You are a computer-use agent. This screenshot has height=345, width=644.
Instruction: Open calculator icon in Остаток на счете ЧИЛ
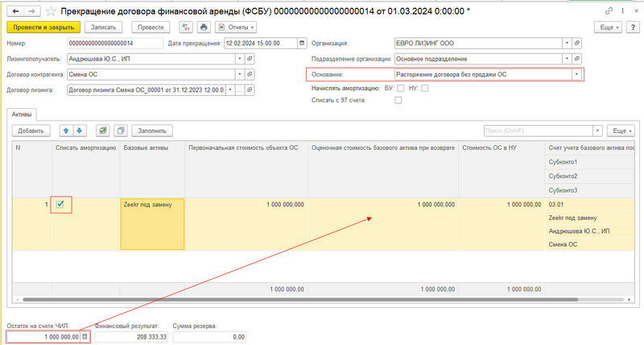[x=85, y=336]
